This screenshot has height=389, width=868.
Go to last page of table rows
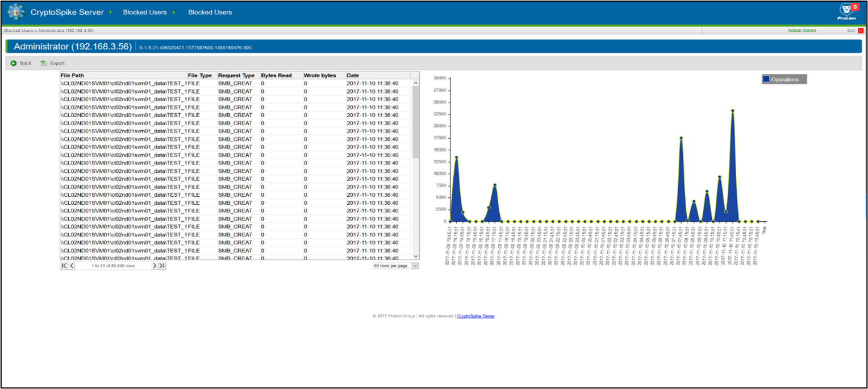[x=162, y=266]
